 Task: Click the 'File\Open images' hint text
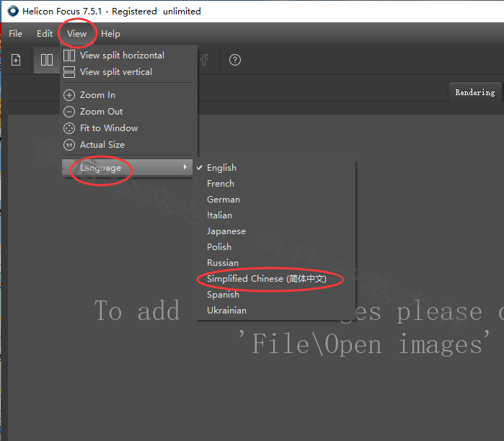365,343
